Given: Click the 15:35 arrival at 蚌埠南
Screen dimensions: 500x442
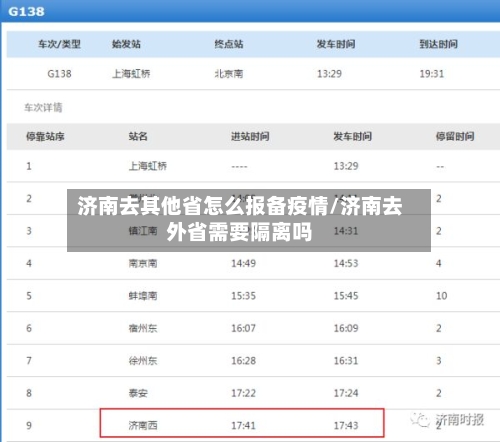Looking at the screenshot, I should point(244,296).
